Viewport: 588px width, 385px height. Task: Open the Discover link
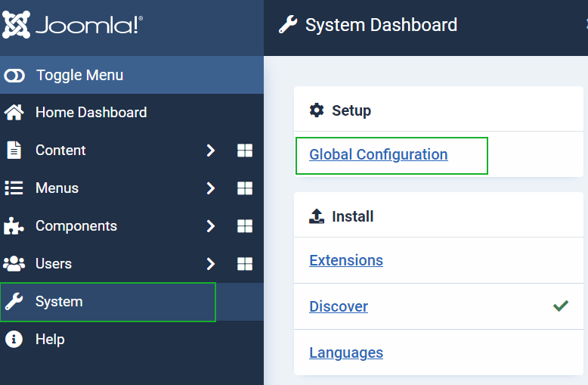click(339, 306)
